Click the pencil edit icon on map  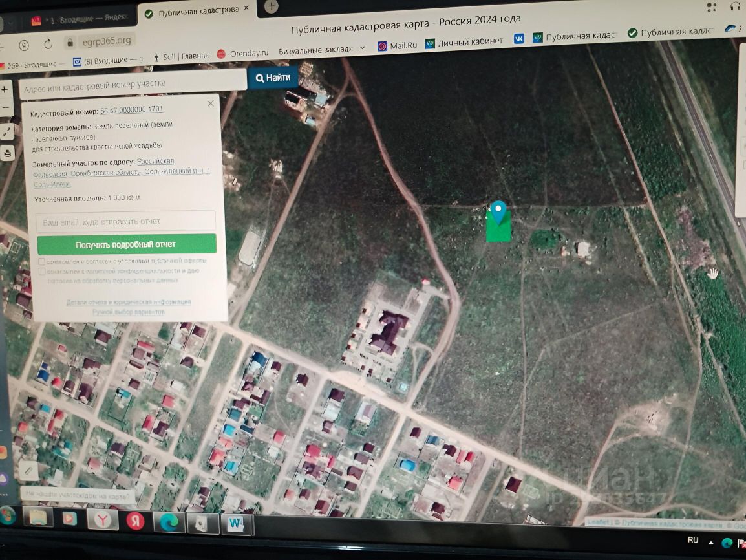coord(28,471)
